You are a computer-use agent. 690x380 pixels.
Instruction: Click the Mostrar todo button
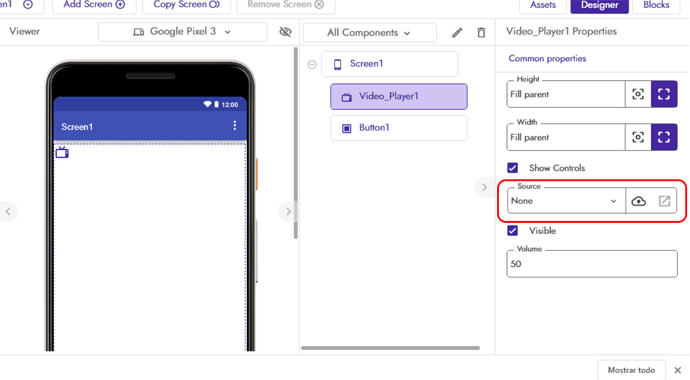(631, 370)
